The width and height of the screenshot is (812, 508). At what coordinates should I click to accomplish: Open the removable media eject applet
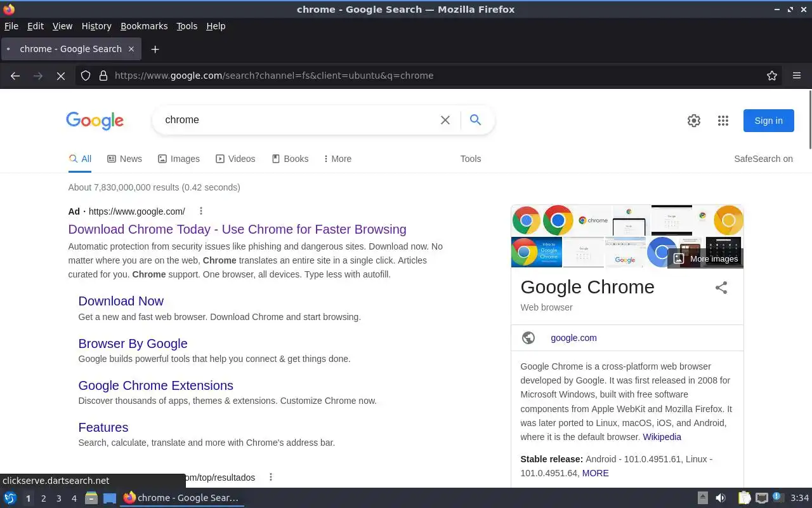(703, 498)
